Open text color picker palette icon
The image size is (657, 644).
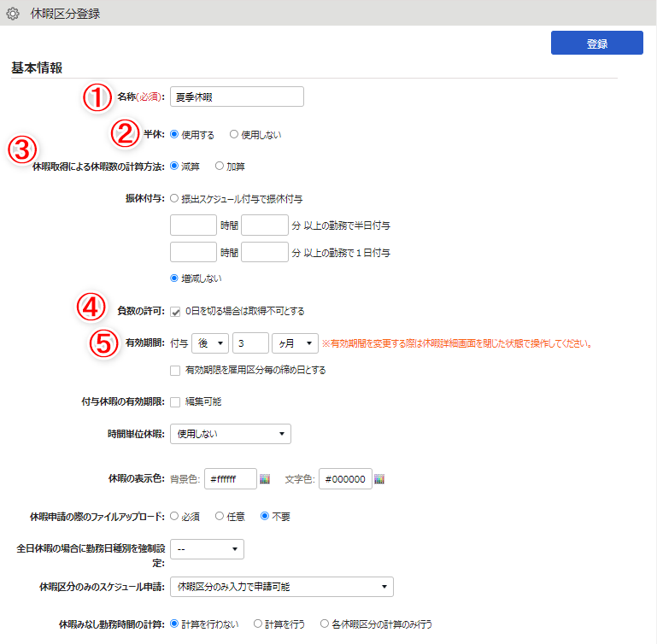pyautogui.click(x=379, y=479)
